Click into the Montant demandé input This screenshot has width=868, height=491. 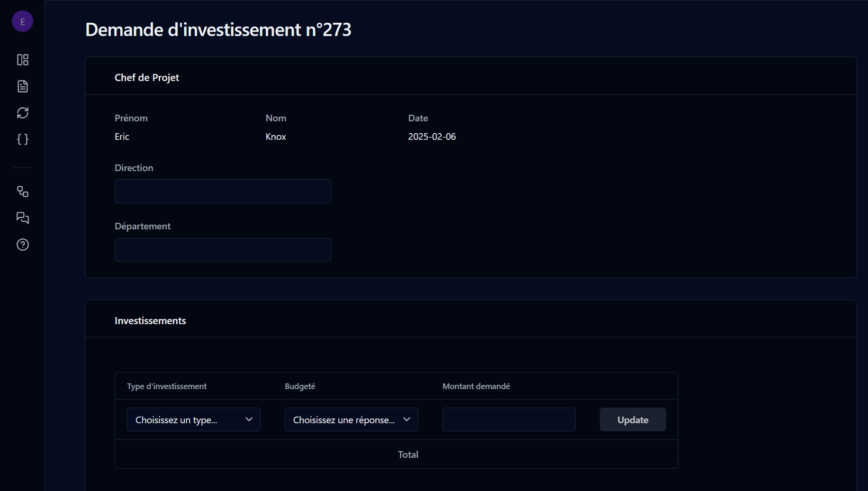[x=508, y=419]
